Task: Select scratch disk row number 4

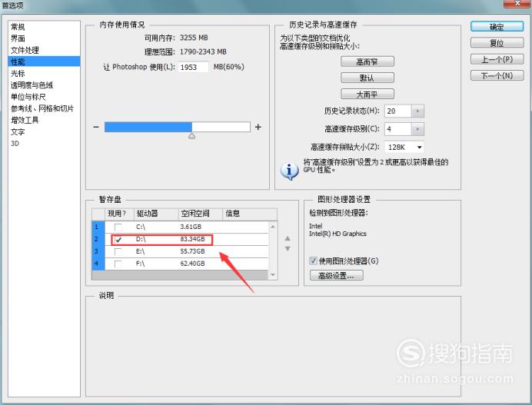Action: tap(98, 264)
